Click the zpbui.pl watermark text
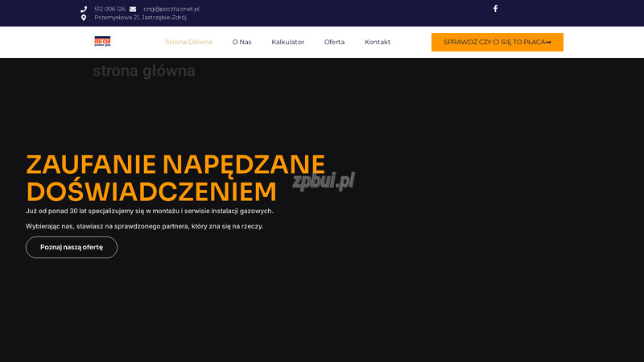644x362 pixels. point(324,181)
